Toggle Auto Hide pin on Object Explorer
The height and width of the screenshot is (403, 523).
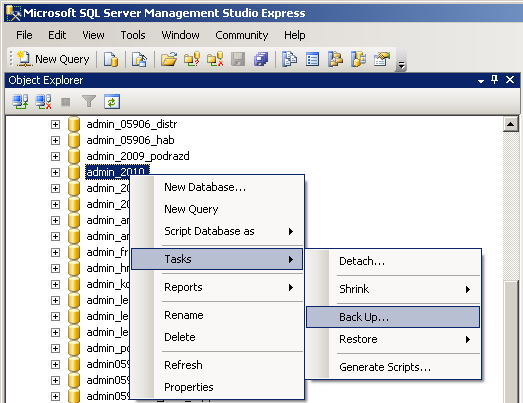click(x=494, y=80)
